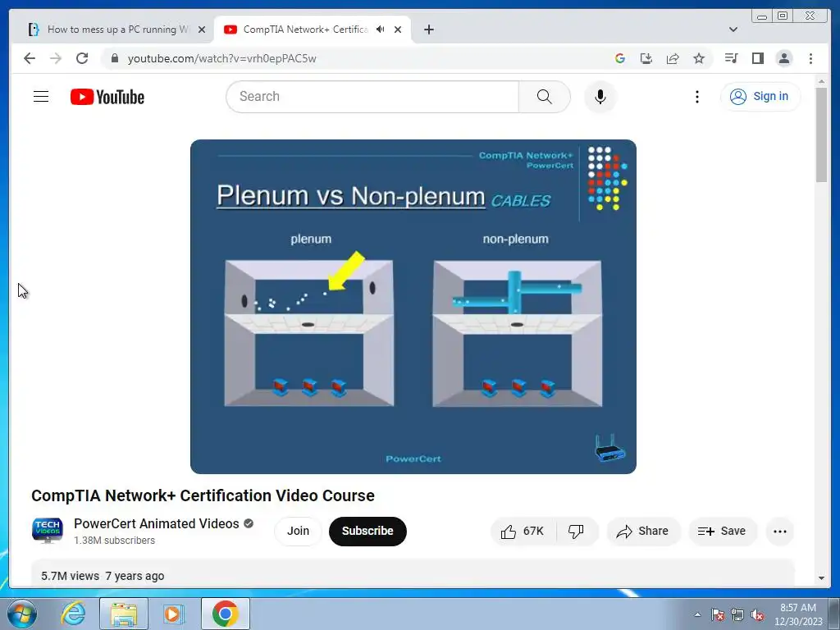Image resolution: width=840 pixels, height=630 pixels.
Task: Open Windows Explorer from taskbar
Action: click(x=124, y=614)
